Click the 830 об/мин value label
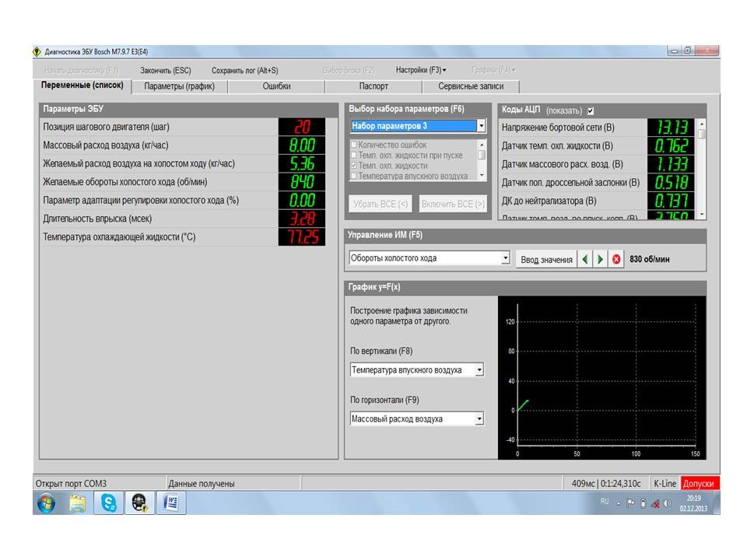Screen dimensions: 747x560 point(649,259)
